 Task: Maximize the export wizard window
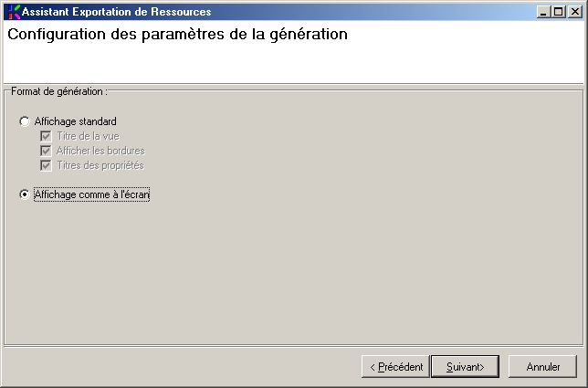pyautogui.click(x=559, y=12)
